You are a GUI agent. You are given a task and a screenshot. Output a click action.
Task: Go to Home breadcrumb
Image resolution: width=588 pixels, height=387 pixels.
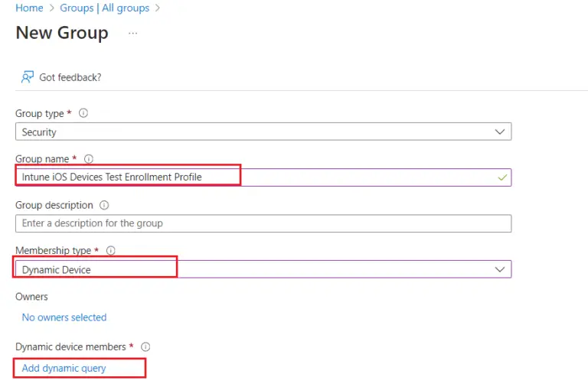pos(29,8)
